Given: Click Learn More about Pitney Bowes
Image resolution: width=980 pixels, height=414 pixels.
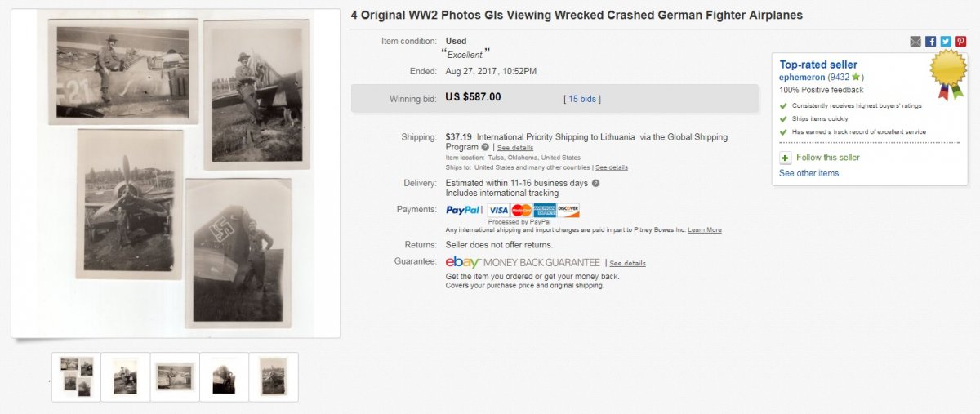Looking at the screenshot, I should point(705,230).
